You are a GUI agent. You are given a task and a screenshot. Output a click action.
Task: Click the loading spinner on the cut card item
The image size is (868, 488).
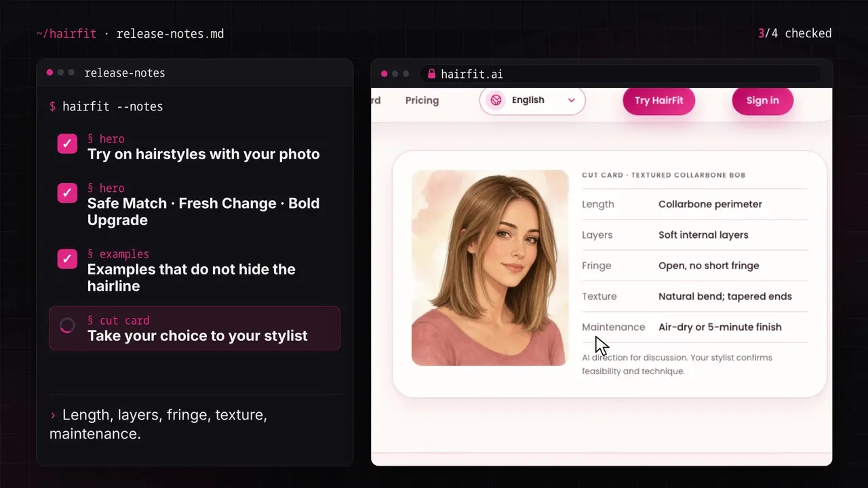point(67,326)
